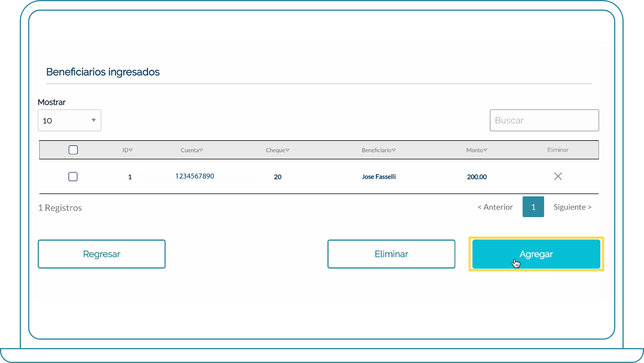Click the Eliminar column header
The width and height of the screenshot is (644, 363).
pyautogui.click(x=558, y=150)
